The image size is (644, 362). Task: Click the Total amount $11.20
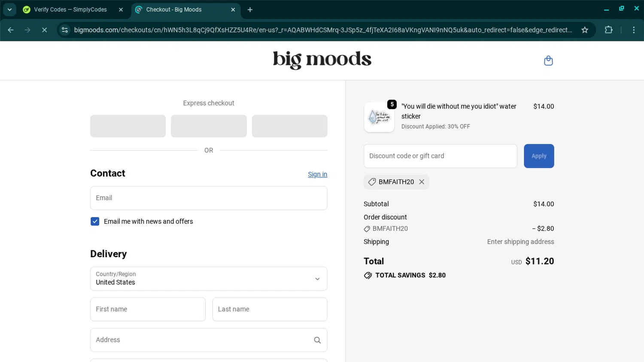click(540, 261)
